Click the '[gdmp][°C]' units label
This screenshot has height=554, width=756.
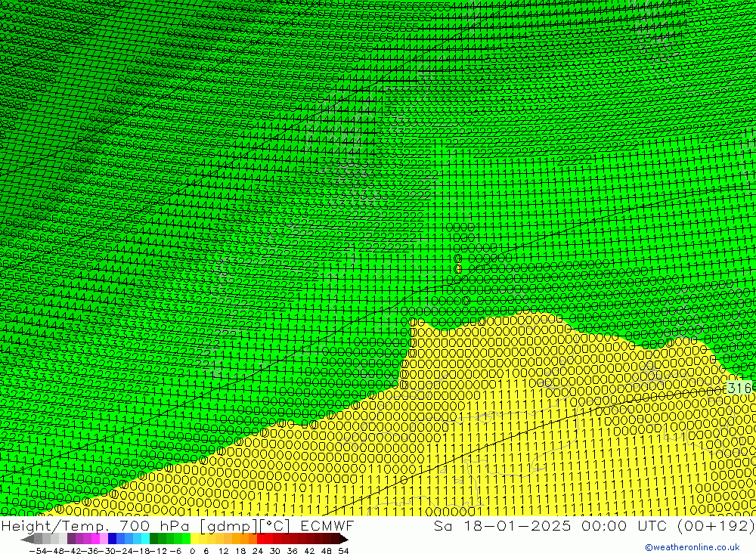click(x=246, y=525)
